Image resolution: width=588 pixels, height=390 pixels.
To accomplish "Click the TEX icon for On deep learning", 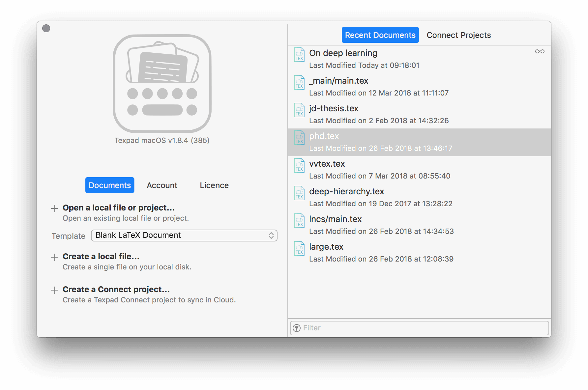I will click(299, 55).
